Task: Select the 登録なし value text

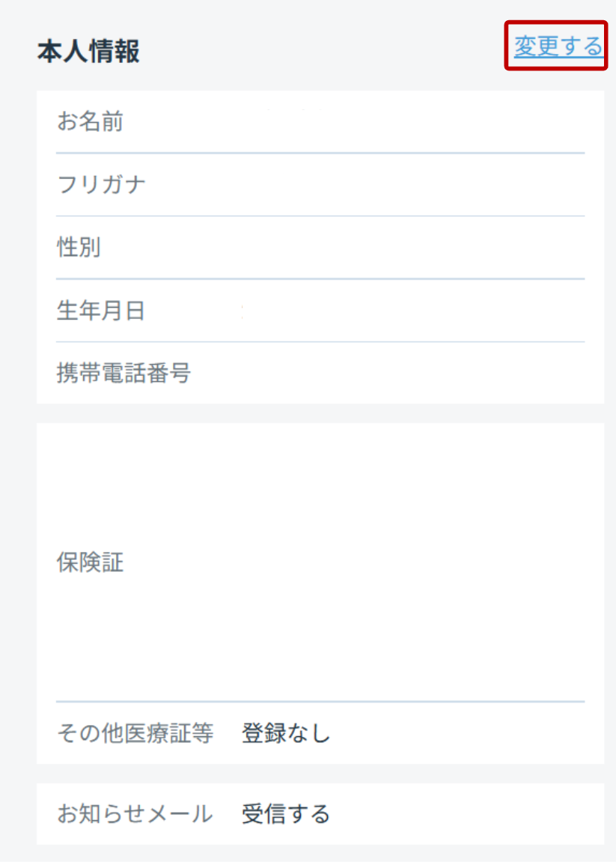Action: click(x=286, y=733)
